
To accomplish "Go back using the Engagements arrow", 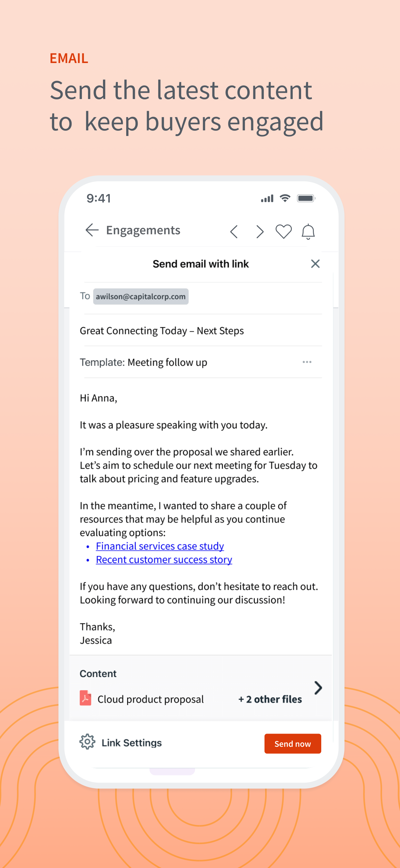I will point(92,230).
